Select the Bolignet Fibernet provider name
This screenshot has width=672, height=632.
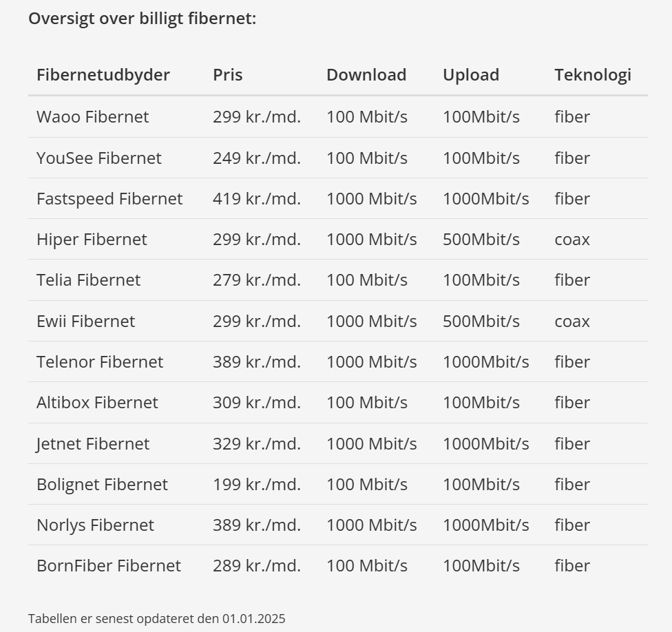102,485
